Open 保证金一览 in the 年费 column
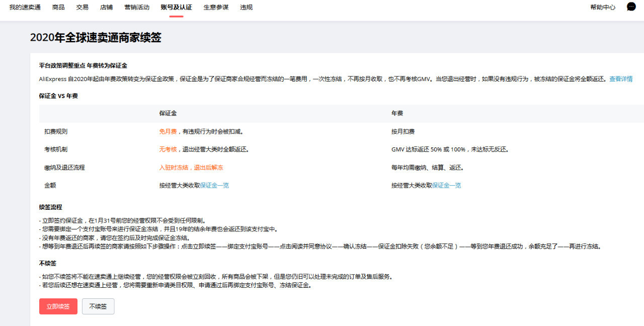This screenshot has width=644, height=326. point(447,185)
